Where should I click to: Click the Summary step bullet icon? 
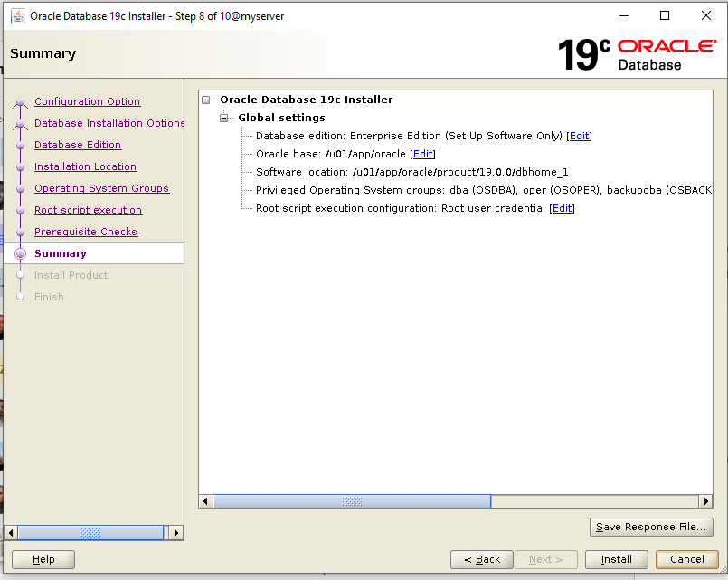[21, 253]
